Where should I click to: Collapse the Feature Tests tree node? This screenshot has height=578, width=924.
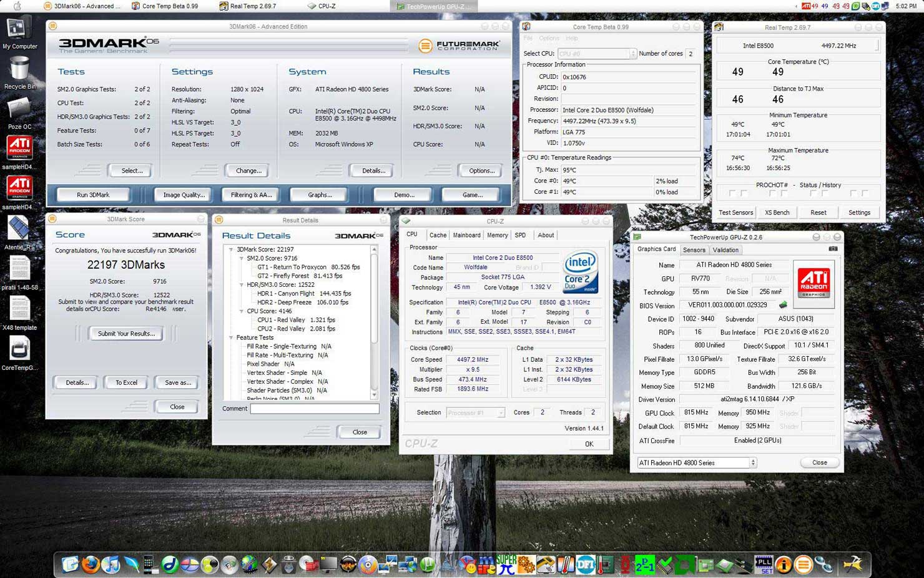pyautogui.click(x=231, y=337)
